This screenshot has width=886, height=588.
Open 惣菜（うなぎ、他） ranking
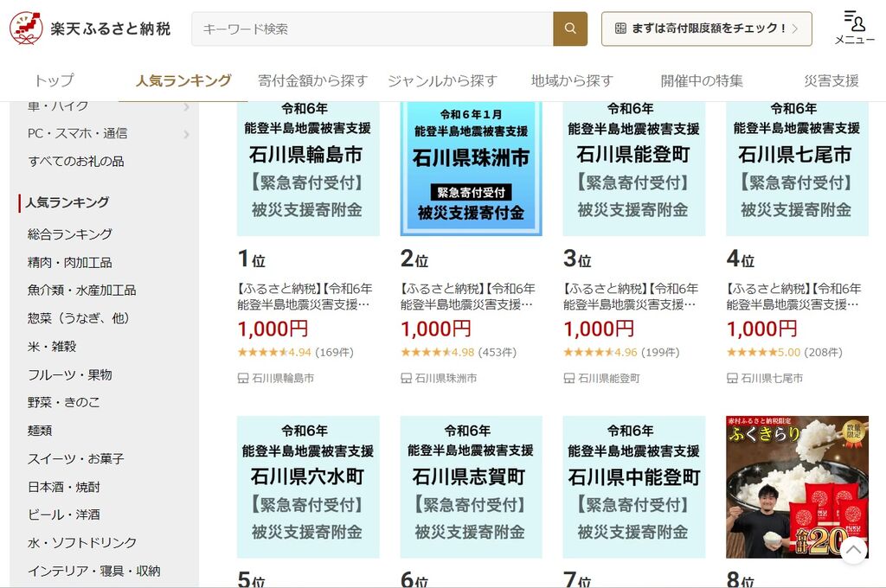pos(79,318)
